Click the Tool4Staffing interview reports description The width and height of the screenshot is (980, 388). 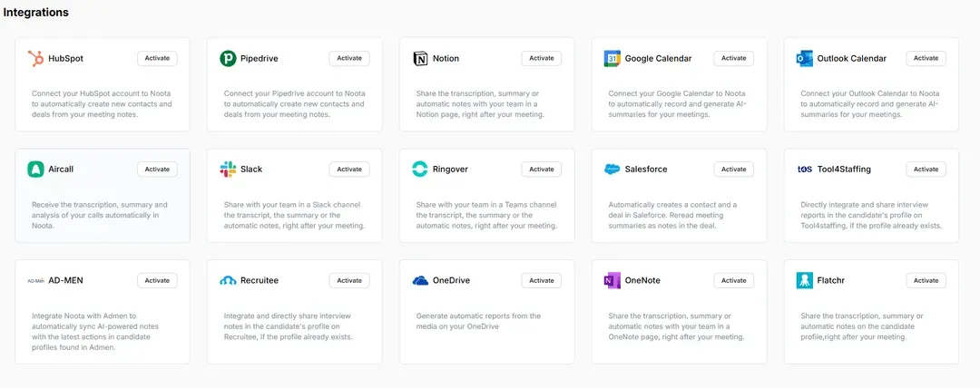871,215
